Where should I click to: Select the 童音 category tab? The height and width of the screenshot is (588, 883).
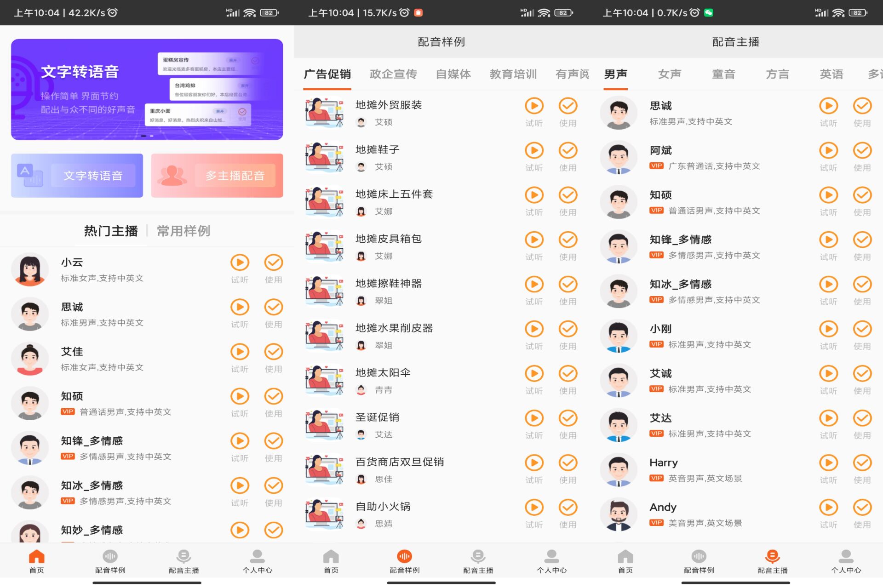coord(723,74)
